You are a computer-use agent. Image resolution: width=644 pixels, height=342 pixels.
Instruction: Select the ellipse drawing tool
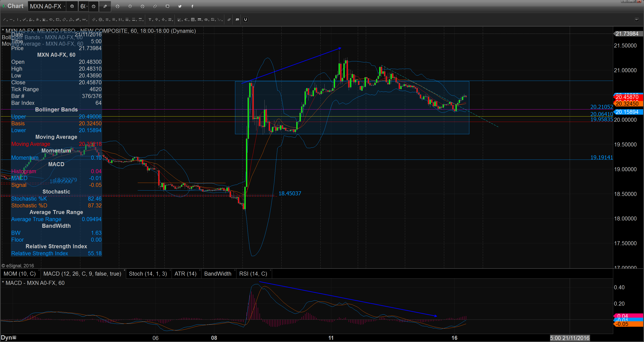(x=51, y=20)
